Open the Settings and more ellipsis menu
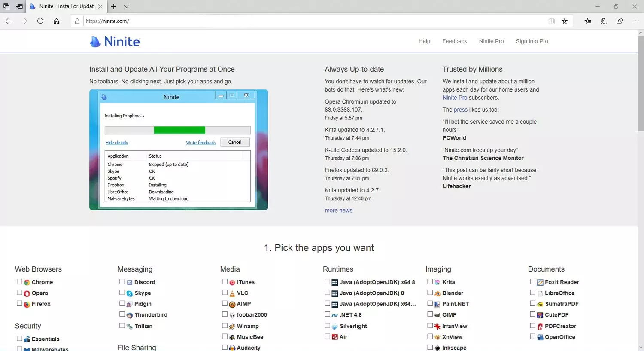 pos(636,21)
